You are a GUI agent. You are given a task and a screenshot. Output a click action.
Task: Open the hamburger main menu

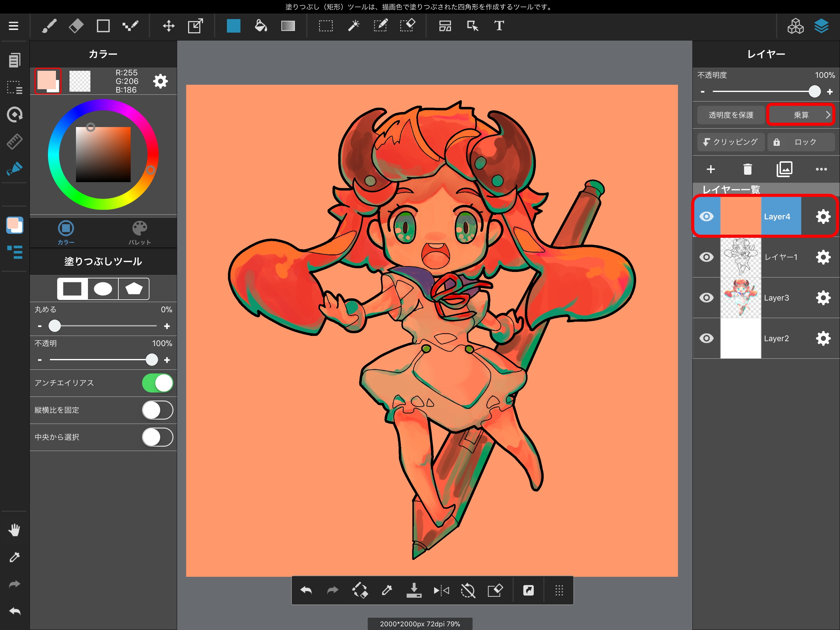pos(14,26)
